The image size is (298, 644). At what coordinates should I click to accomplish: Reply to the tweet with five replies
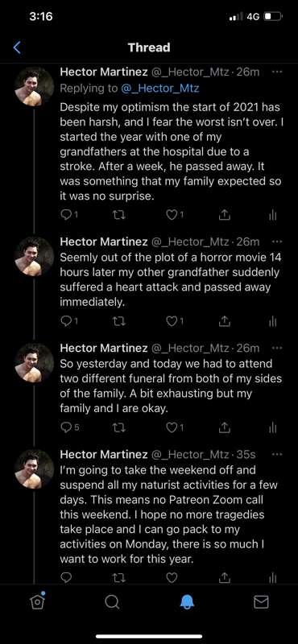70,428
